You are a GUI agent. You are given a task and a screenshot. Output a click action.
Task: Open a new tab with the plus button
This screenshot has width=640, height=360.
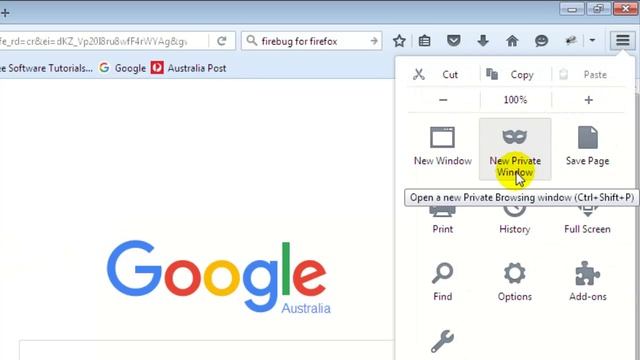[x=5, y=13]
